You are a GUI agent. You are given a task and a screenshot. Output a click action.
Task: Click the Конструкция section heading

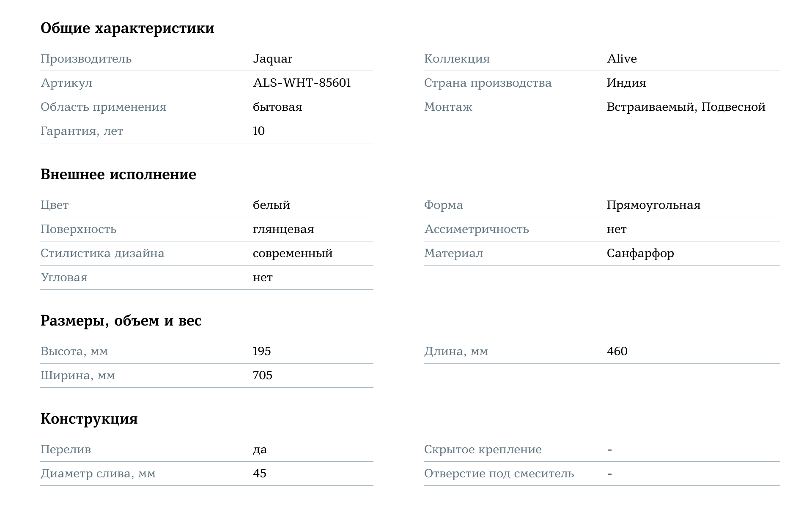pos(89,419)
